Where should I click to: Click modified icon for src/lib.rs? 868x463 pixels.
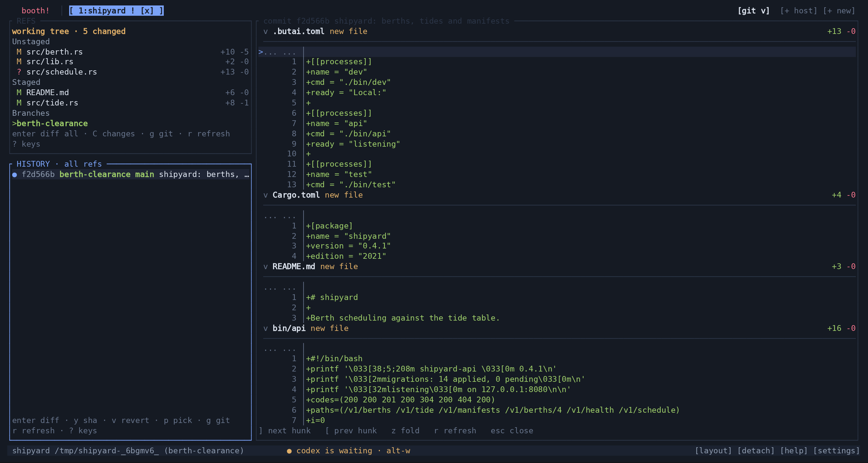[19, 62]
